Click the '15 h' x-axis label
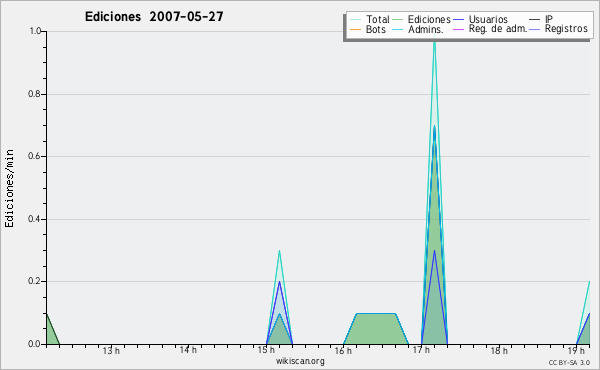600x370 pixels. [x=266, y=350]
